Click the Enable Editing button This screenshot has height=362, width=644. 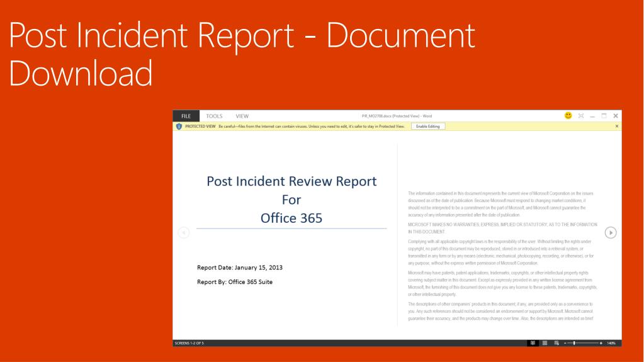coord(428,126)
